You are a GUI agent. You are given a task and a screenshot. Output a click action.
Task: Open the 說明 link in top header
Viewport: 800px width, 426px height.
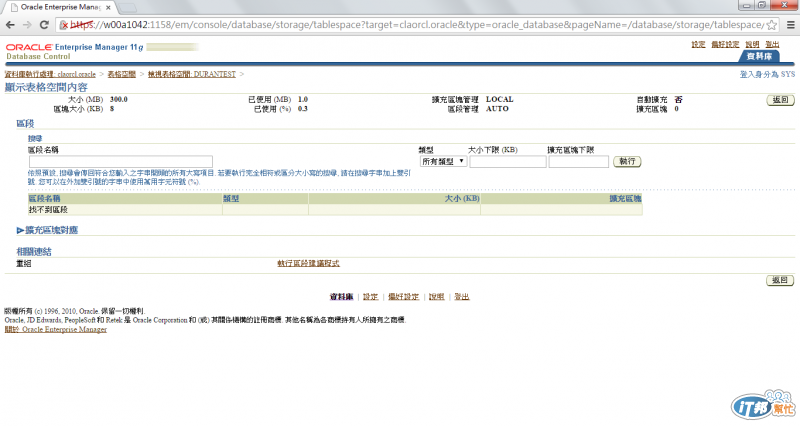pyautogui.click(x=752, y=44)
